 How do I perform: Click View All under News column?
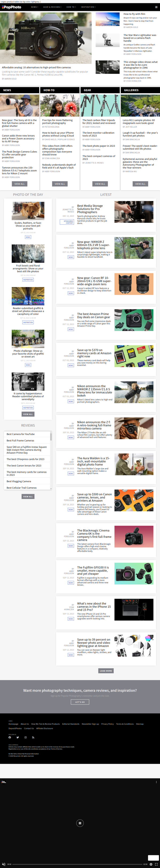(20, 184)
